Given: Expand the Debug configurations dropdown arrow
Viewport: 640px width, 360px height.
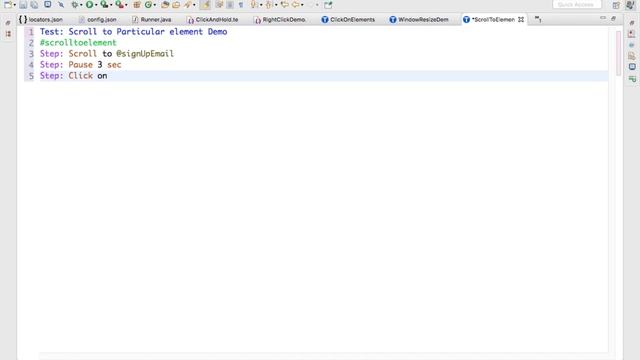Looking at the screenshot, I should pyautogui.click(x=81, y=5).
